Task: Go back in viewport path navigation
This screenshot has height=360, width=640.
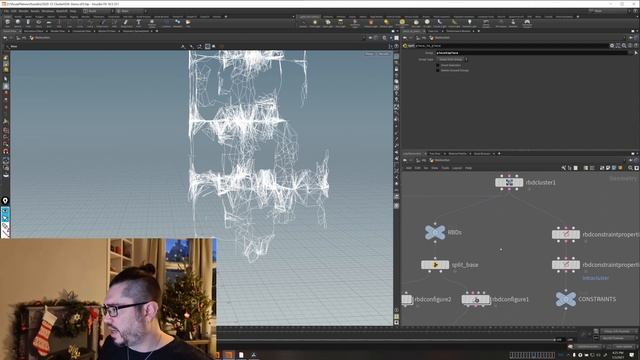Action: (5, 38)
